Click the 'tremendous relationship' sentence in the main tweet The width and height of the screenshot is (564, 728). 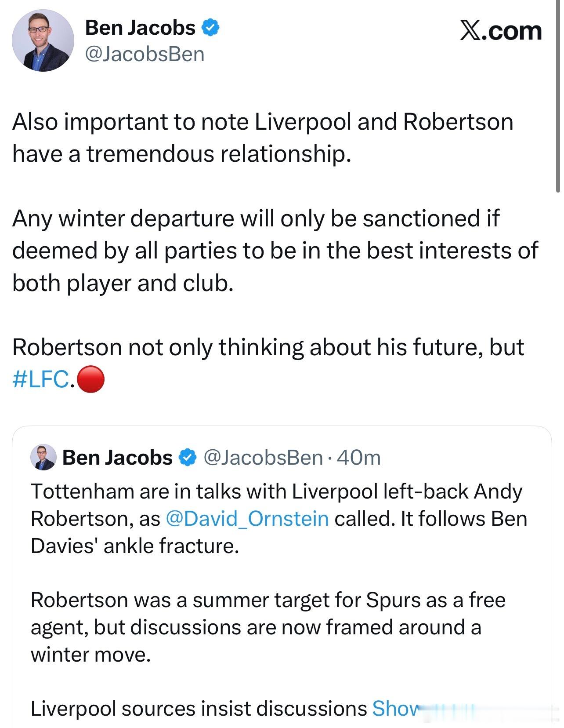click(181, 154)
